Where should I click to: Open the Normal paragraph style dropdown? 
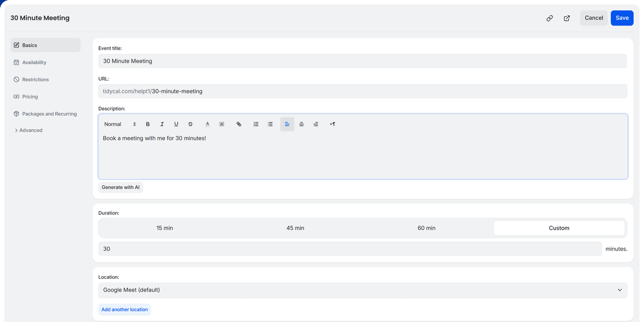[x=117, y=124]
